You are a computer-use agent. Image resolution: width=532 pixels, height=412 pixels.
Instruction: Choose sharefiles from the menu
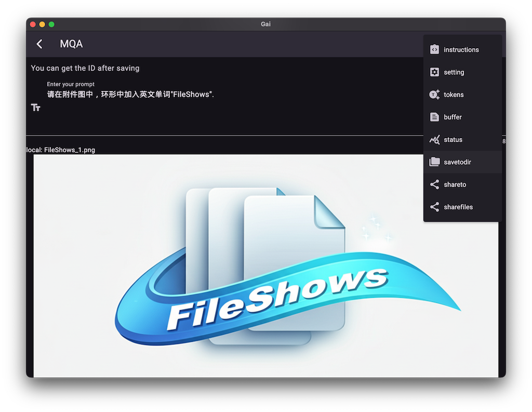pos(463,207)
